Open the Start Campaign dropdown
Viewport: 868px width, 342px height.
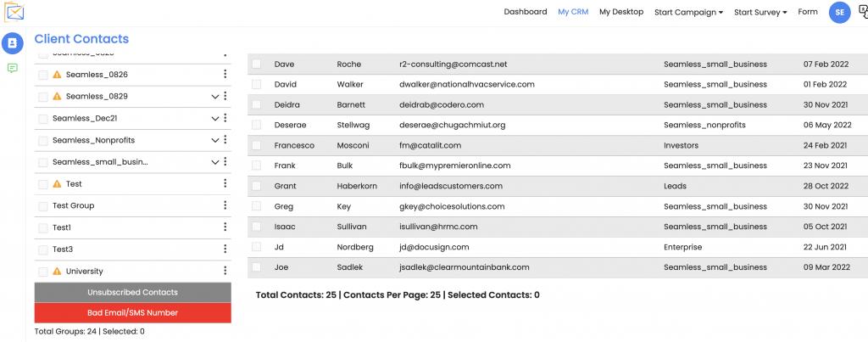(688, 12)
